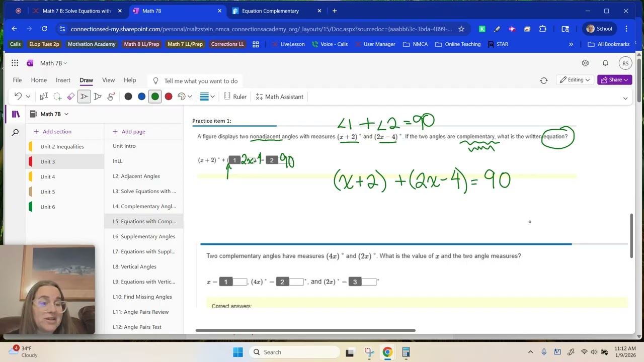This screenshot has height=362, width=644.
Task: Open the more colors palette dropdown
Action: click(185, 97)
